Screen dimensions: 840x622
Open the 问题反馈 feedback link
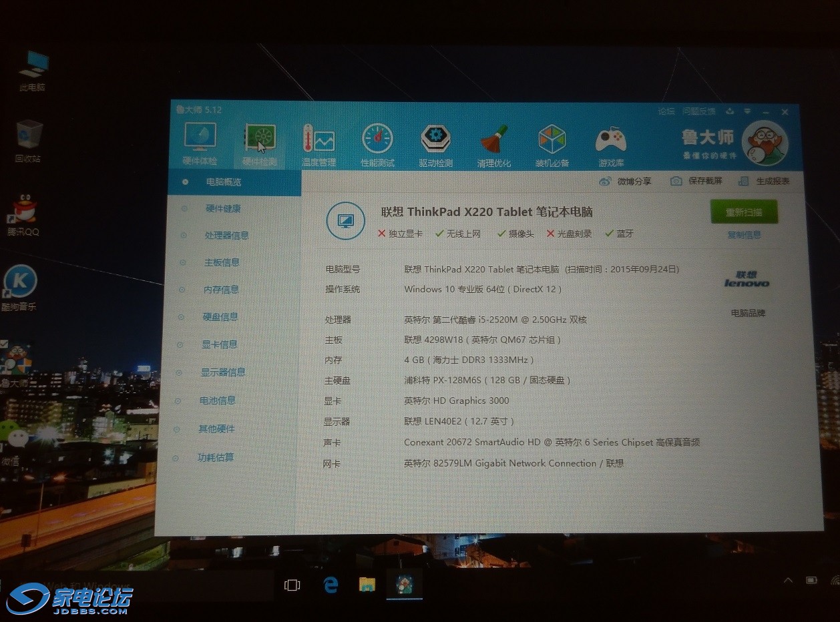(x=698, y=111)
